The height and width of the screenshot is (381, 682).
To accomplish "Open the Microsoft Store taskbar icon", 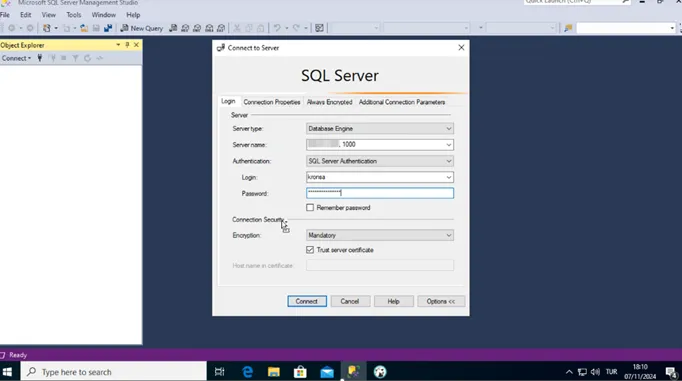I will (x=300, y=372).
